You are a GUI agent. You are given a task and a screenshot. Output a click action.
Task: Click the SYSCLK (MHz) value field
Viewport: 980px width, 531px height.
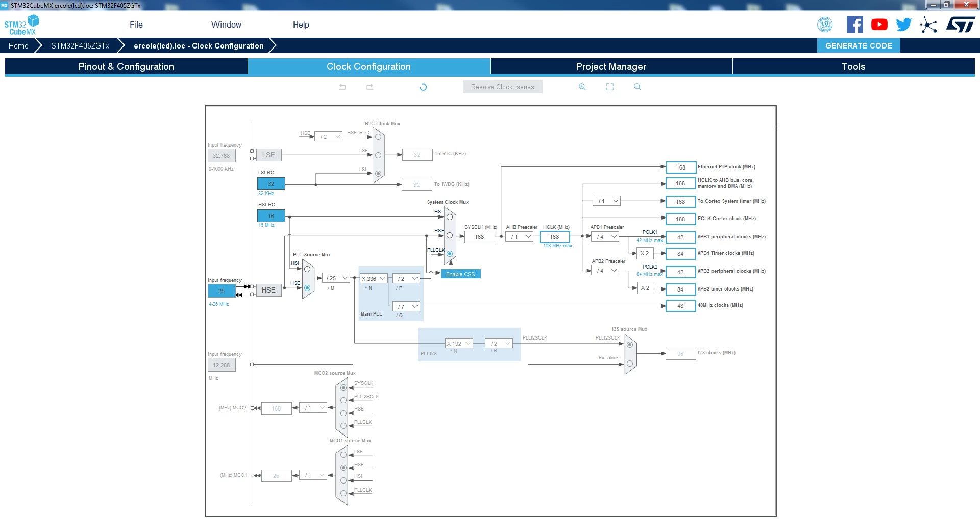click(479, 237)
